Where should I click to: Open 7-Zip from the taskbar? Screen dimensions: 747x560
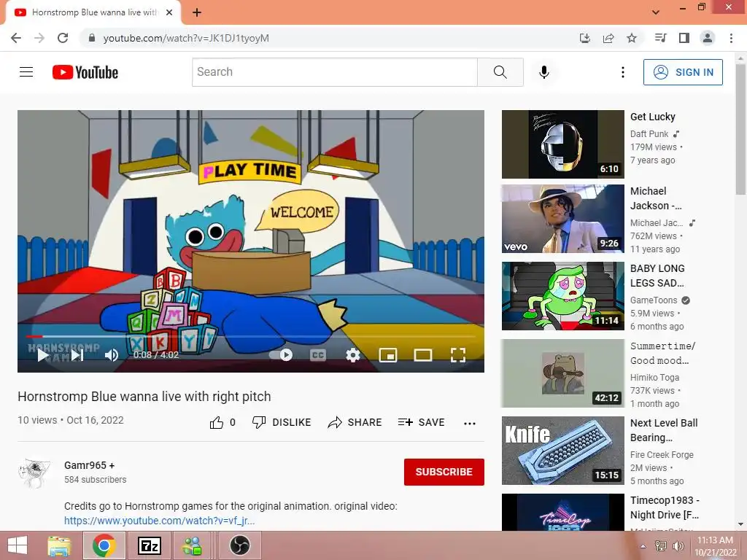click(149, 545)
